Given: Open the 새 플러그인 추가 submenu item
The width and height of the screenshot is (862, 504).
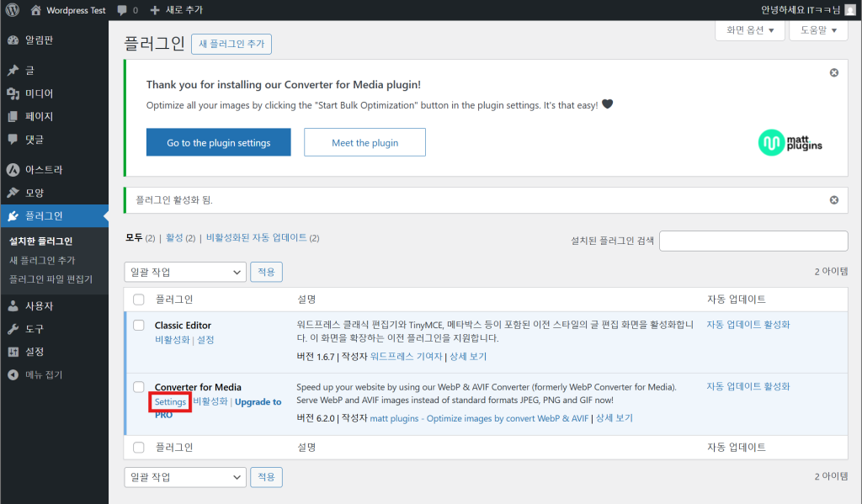Looking at the screenshot, I should (x=42, y=261).
